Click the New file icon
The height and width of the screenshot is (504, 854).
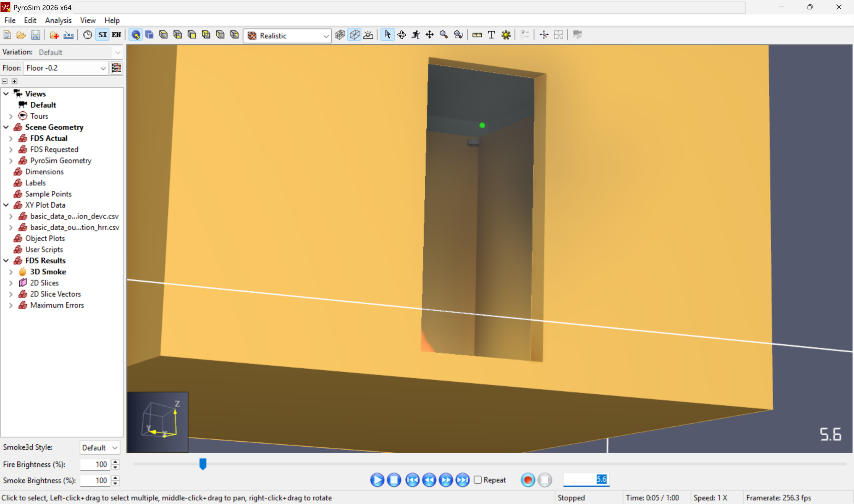point(7,35)
